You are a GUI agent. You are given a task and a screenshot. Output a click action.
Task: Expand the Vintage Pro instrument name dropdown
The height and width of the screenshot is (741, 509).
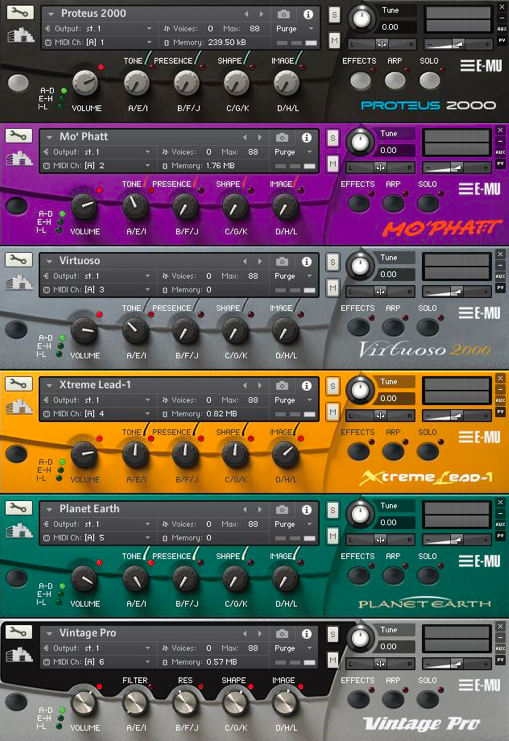pyautogui.click(x=50, y=633)
